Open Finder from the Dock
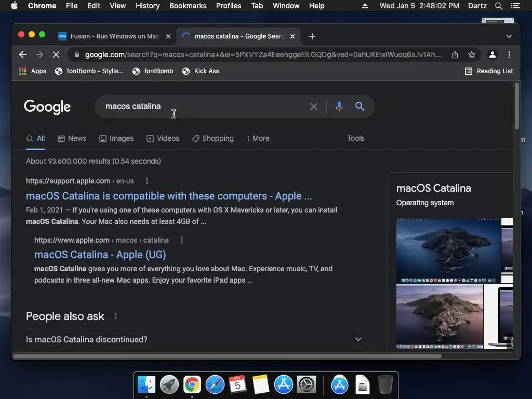This screenshot has height=399, width=532. [147, 385]
